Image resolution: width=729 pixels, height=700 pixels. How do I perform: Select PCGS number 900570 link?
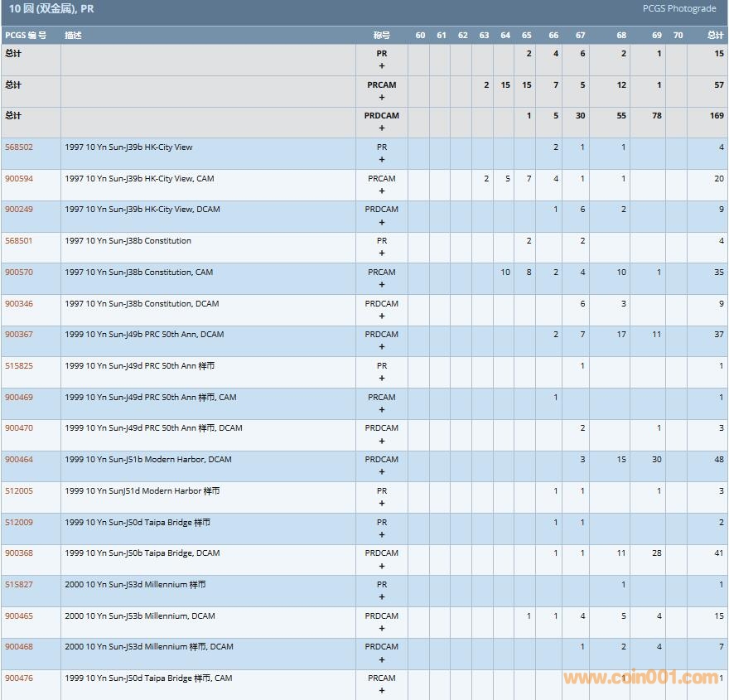tap(19, 273)
